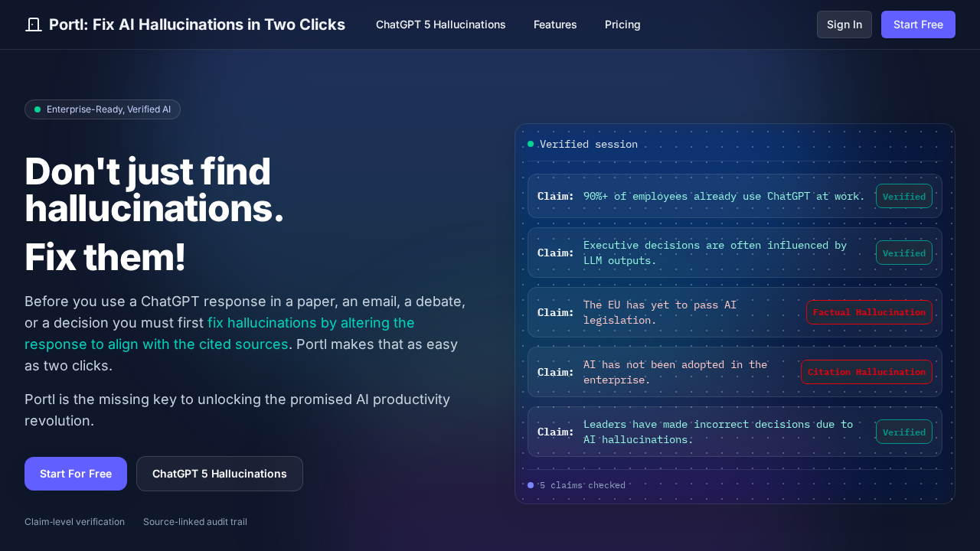Click the Portl door logo icon
980x551 pixels.
[x=33, y=24]
